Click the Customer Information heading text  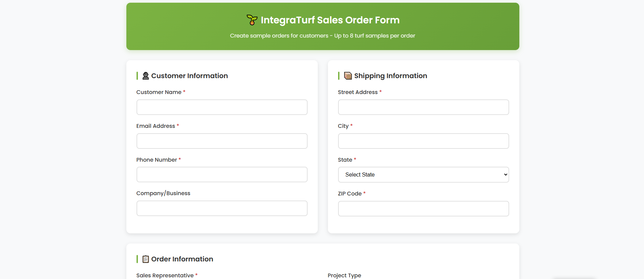[189, 76]
